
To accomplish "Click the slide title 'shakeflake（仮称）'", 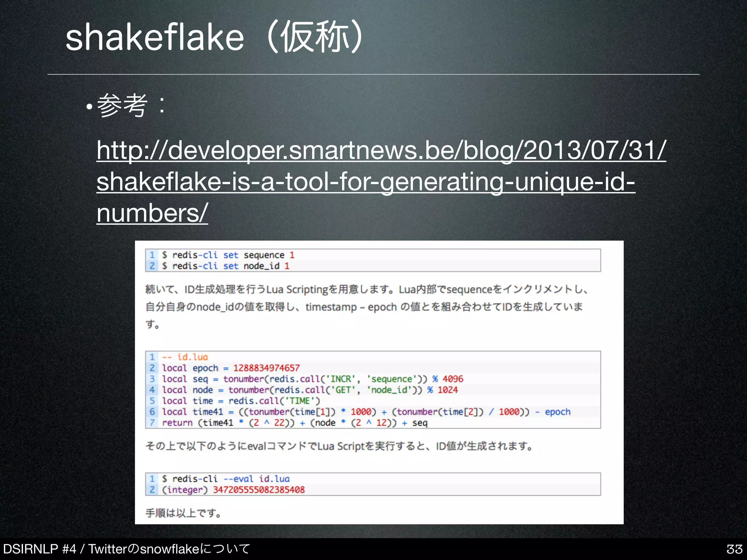I will click(x=215, y=37).
